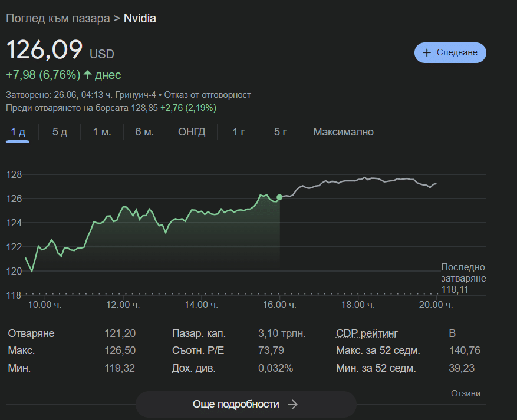Click the plus icon in Следване button
Screen dimensions: 517x420
click(x=427, y=52)
